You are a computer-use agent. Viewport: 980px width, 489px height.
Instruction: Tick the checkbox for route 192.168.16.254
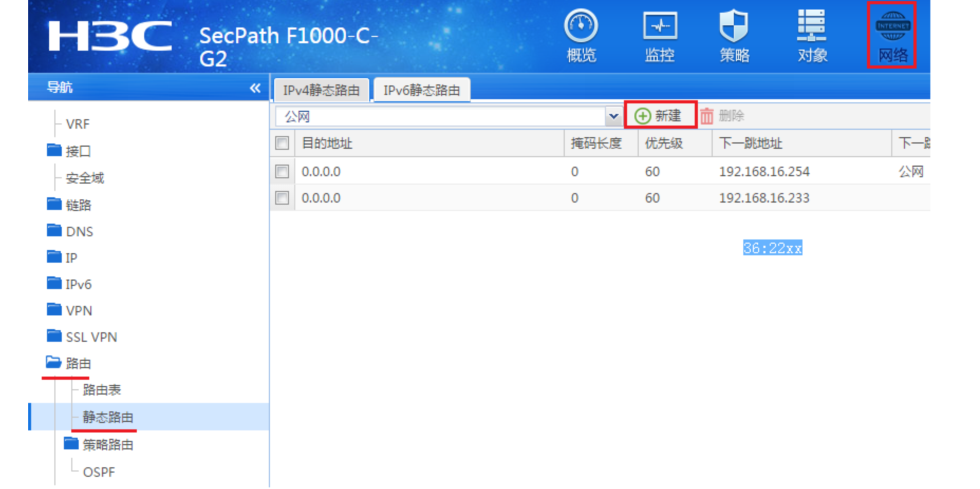click(x=282, y=171)
